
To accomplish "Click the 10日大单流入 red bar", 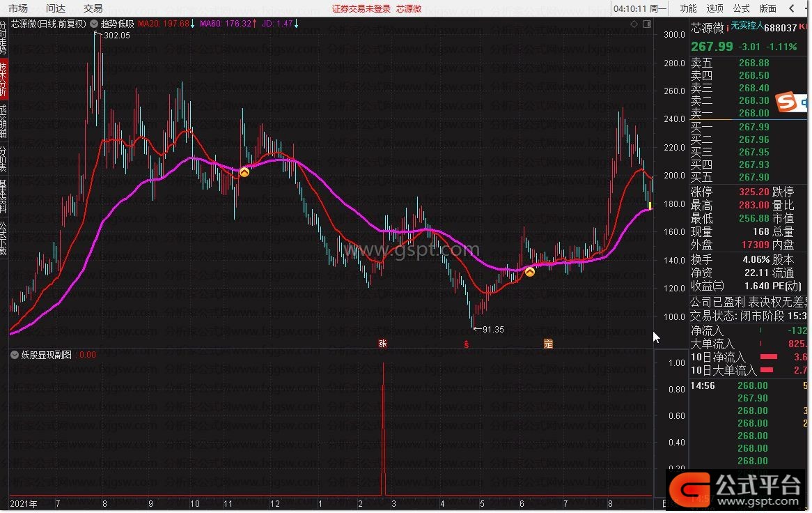I will coord(767,370).
